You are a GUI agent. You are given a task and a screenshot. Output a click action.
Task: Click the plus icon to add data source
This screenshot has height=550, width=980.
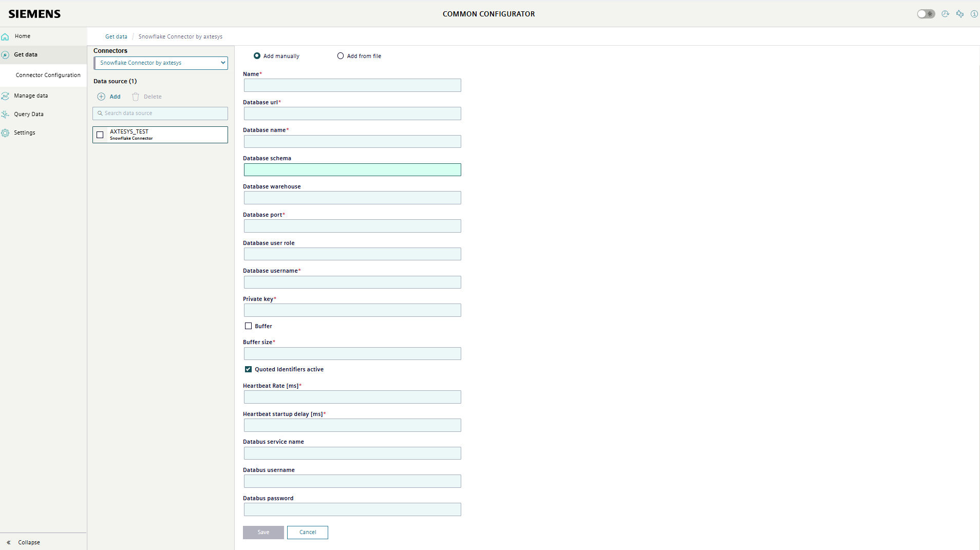(x=101, y=97)
